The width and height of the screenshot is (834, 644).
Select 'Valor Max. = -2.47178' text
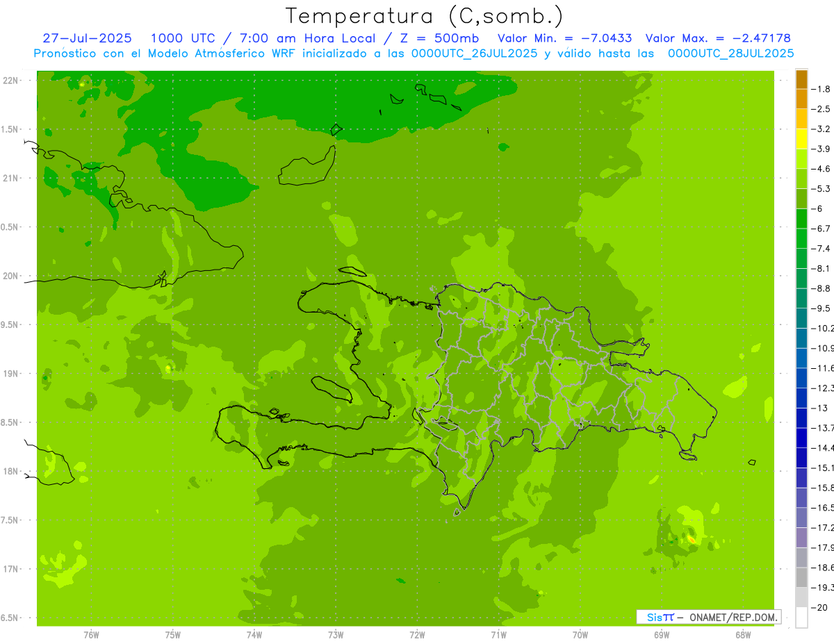(718, 38)
